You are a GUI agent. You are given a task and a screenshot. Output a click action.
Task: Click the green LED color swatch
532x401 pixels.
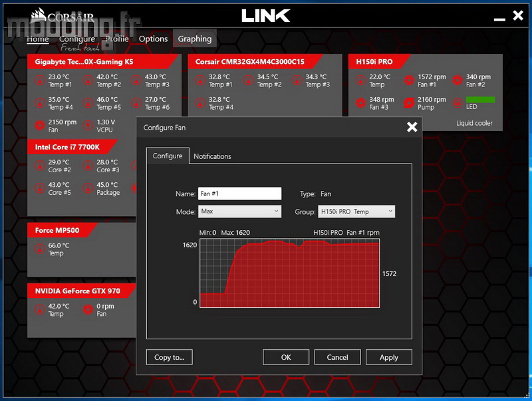[x=480, y=99]
